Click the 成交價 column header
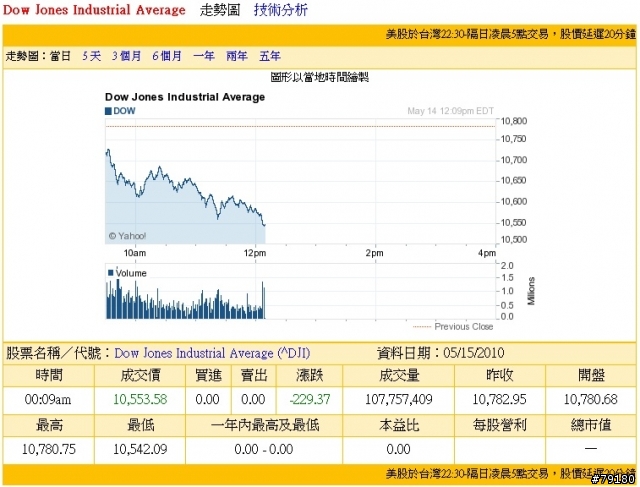 click(x=140, y=376)
